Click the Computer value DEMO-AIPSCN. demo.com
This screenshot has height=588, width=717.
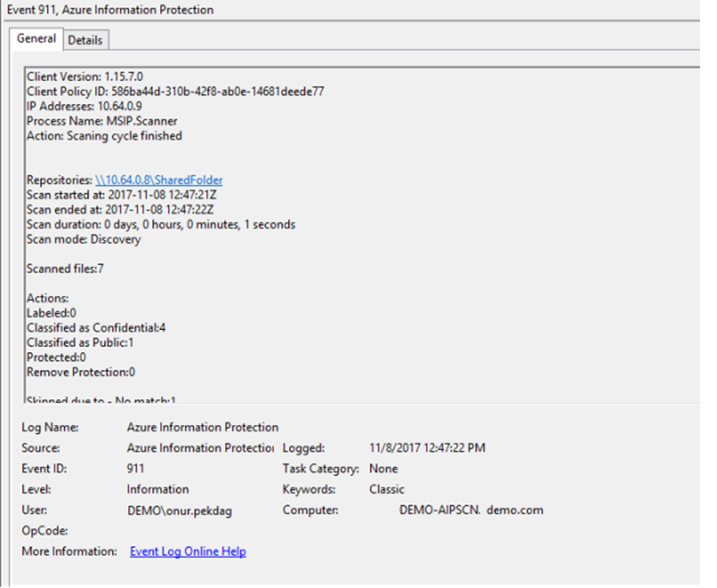click(471, 510)
